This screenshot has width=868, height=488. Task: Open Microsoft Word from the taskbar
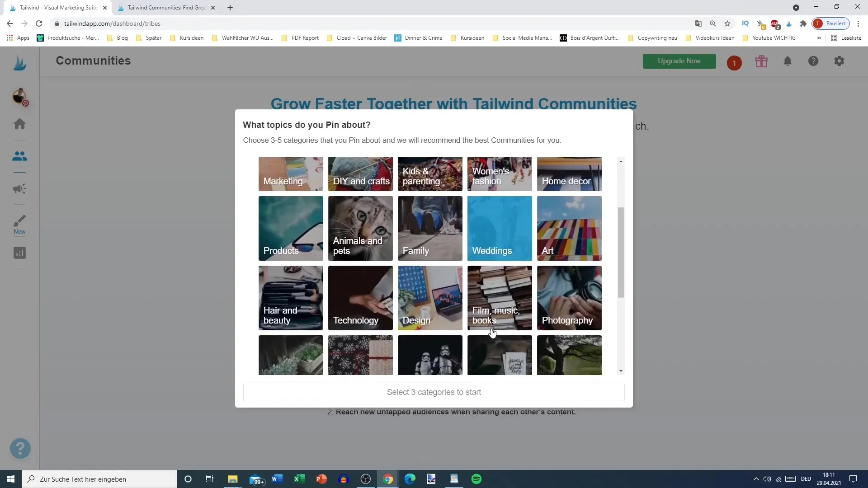pyautogui.click(x=277, y=479)
